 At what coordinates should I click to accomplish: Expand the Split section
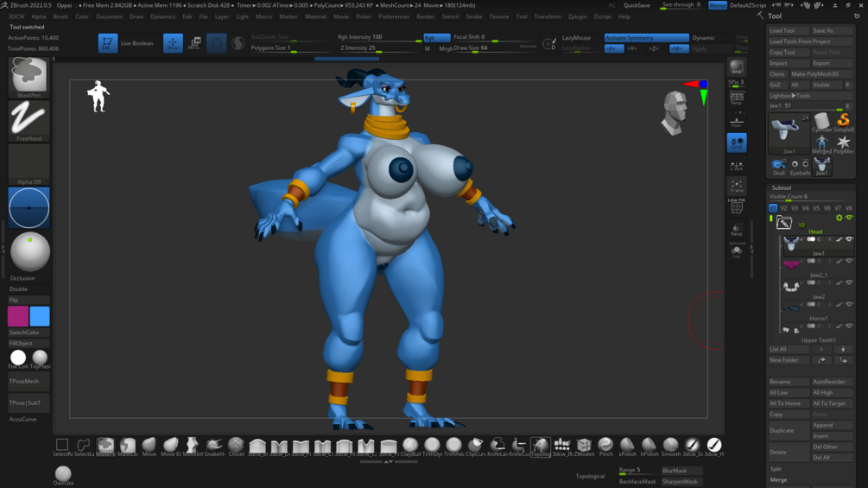[775, 469]
